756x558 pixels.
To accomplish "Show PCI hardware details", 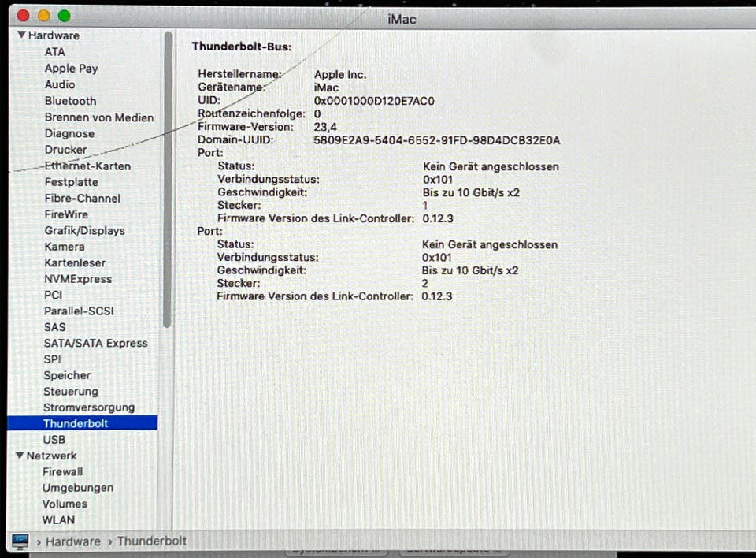I will tap(53, 295).
